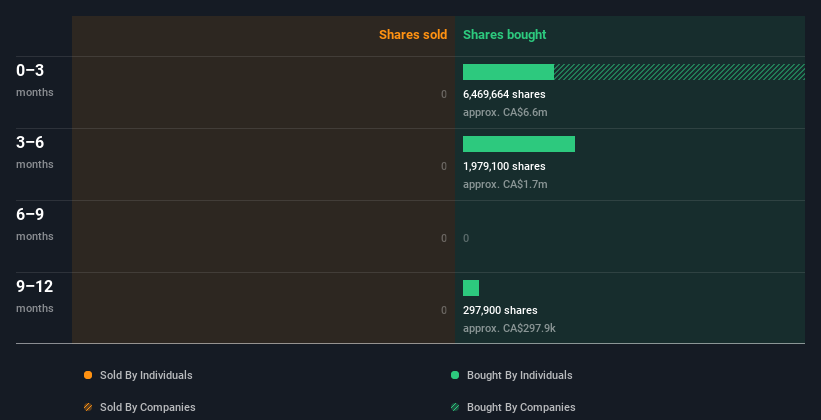Click the green Bought By Individuals legend dot
Image resolution: width=821 pixels, height=420 pixels.
click(455, 375)
